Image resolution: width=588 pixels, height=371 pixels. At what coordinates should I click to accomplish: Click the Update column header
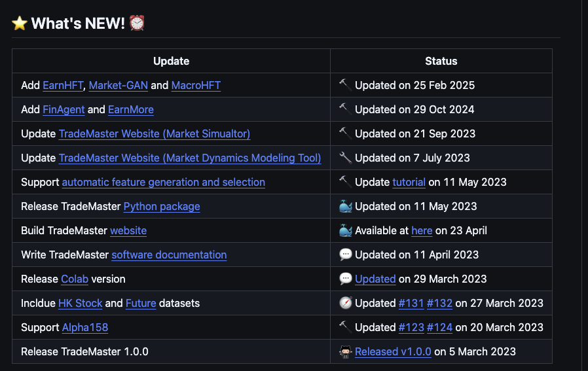pyautogui.click(x=171, y=61)
